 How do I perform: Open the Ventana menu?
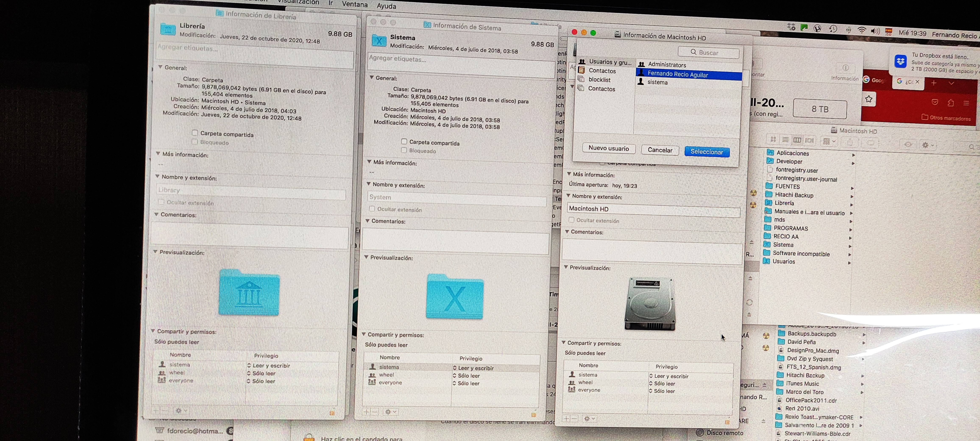(354, 4)
